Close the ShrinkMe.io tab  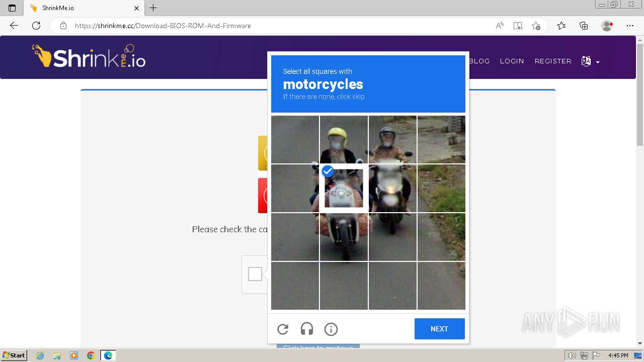tap(137, 8)
